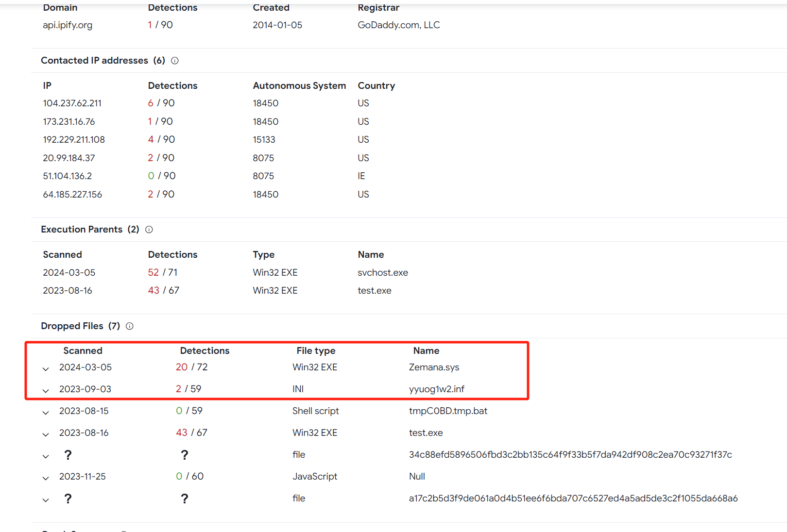Image resolution: width=787 pixels, height=532 pixels.
Task: Click info icon beside Dropped Files
Action: pos(130,326)
